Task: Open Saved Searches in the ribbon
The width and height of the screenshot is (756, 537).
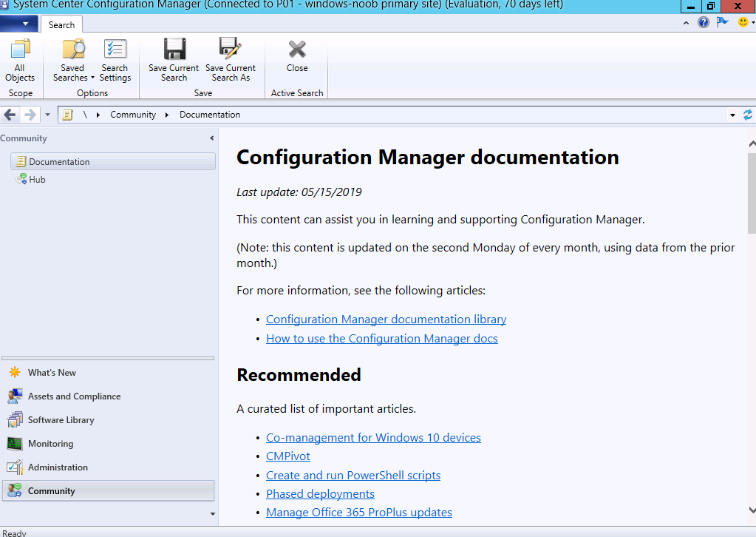Action: pos(73,60)
